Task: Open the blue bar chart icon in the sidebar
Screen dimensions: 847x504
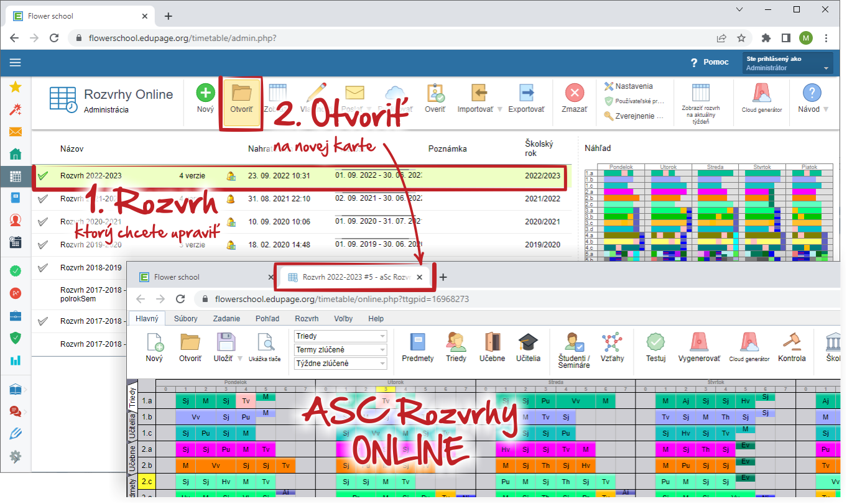Action: [x=16, y=360]
